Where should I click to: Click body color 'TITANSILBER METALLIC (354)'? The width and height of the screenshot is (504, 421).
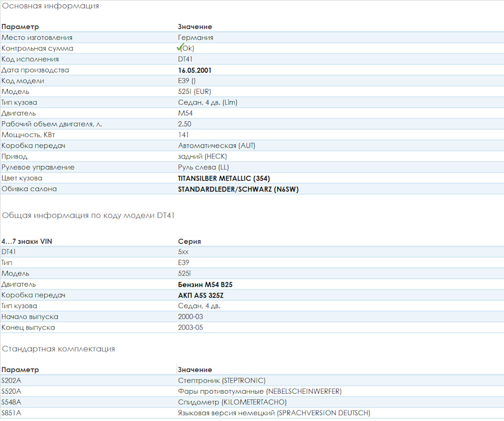[x=224, y=178]
